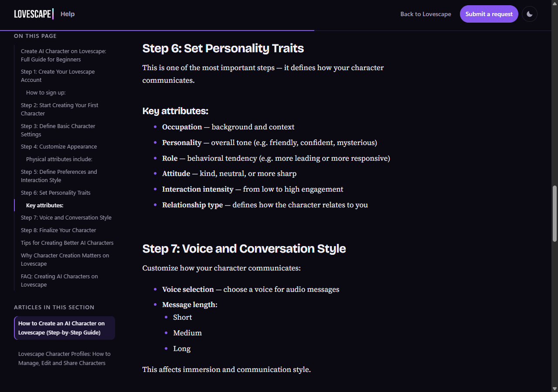Open Tips for Creating Better AI Characters
This screenshot has height=392, width=558.
tap(67, 243)
